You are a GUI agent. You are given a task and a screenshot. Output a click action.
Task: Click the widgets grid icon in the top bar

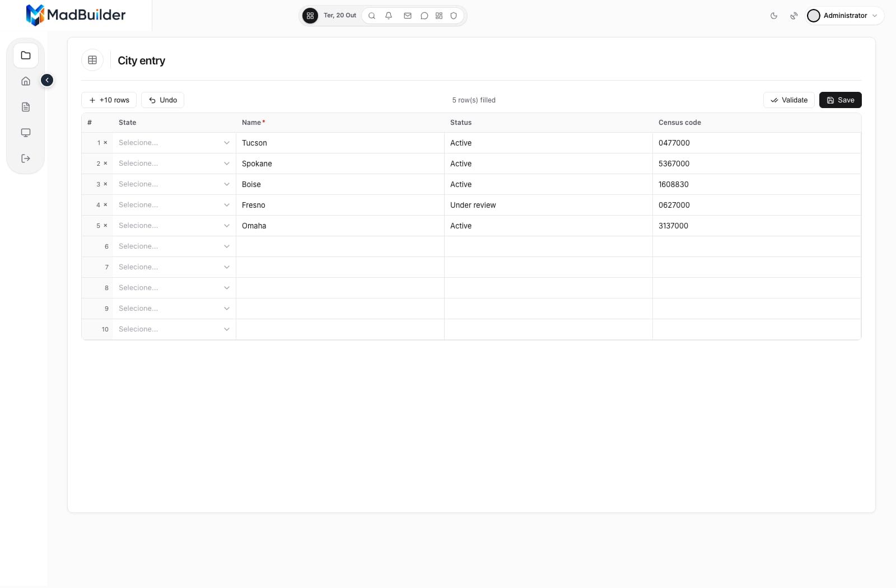point(439,16)
